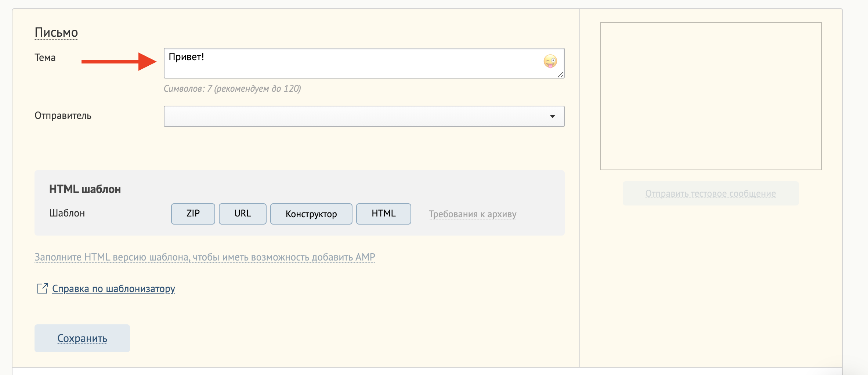Click the Отправитель label
The height and width of the screenshot is (375, 868).
click(63, 116)
